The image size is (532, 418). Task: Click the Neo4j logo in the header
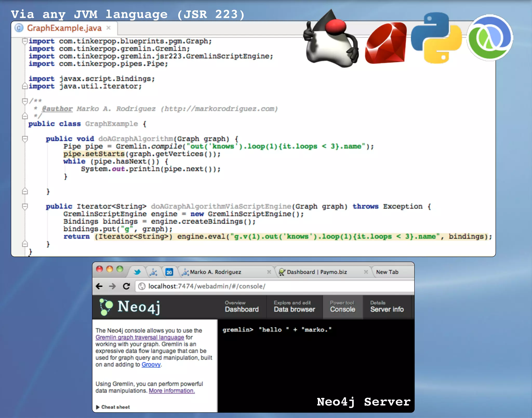(130, 307)
